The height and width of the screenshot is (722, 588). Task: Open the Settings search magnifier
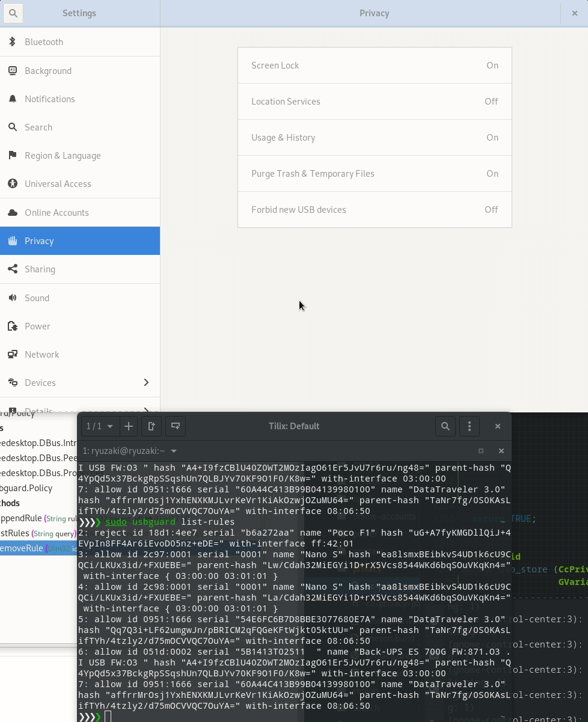click(x=13, y=13)
